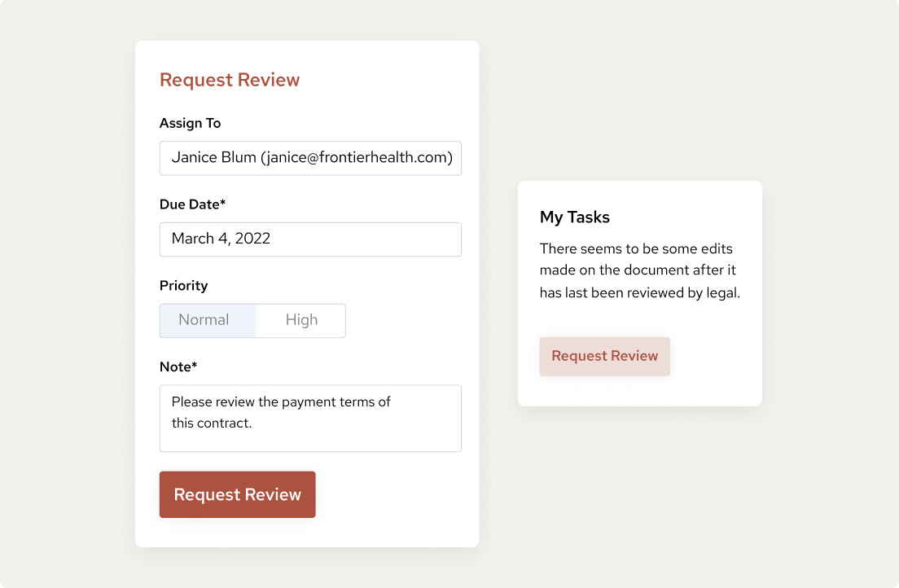
Task: Click the 'reviewed by legal' line in My Tasks
Action: (639, 293)
